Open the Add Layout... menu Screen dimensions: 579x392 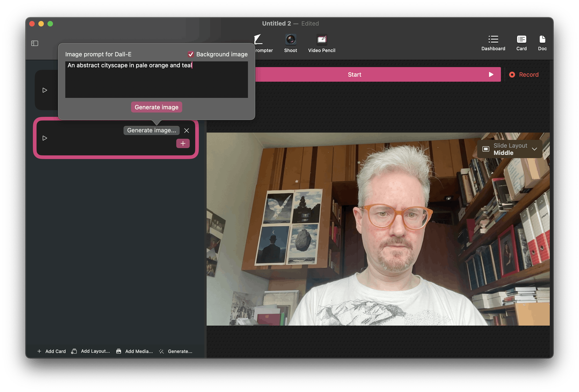[91, 351]
